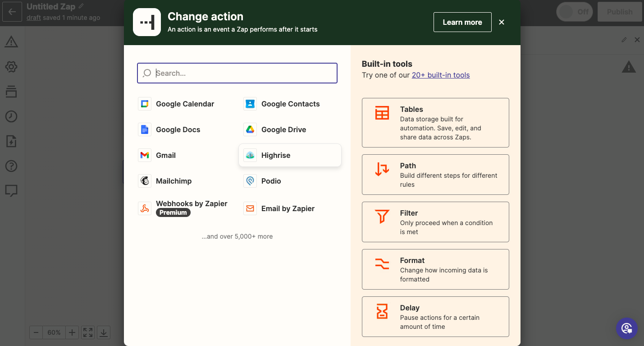This screenshot has height=346, width=644.
Task: Click the Highrise app icon
Action: click(x=250, y=155)
